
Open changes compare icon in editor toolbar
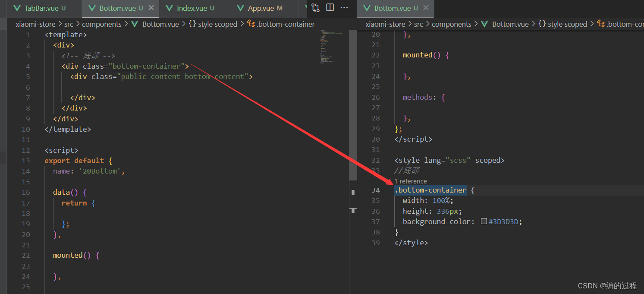315,8
